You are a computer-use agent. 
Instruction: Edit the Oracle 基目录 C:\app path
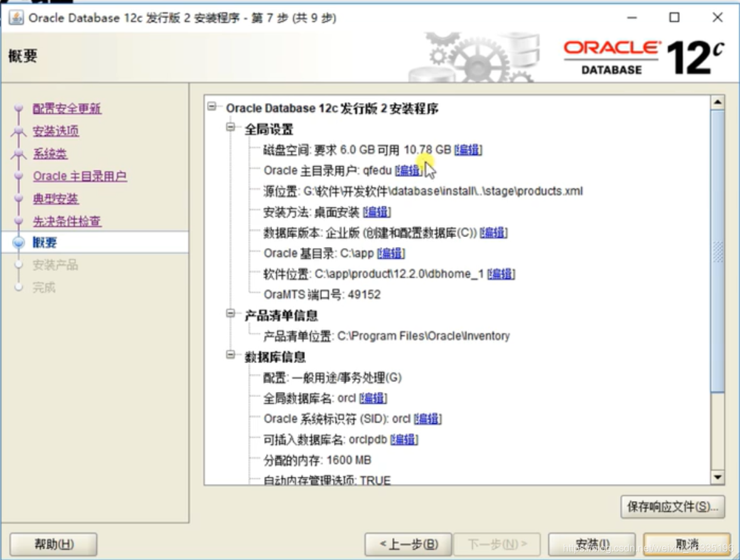pyautogui.click(x=391, y=253)
